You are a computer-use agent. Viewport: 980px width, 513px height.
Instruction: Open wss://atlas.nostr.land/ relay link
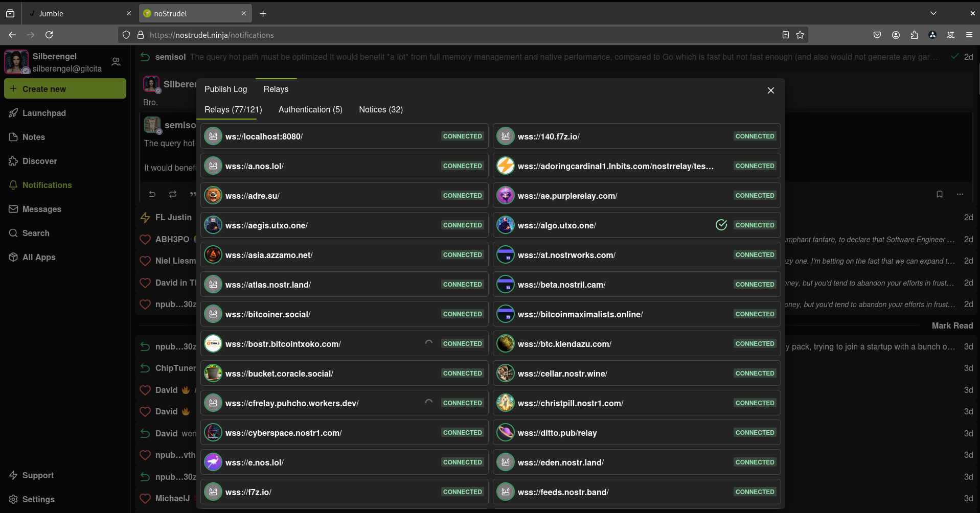coord(268,285)
